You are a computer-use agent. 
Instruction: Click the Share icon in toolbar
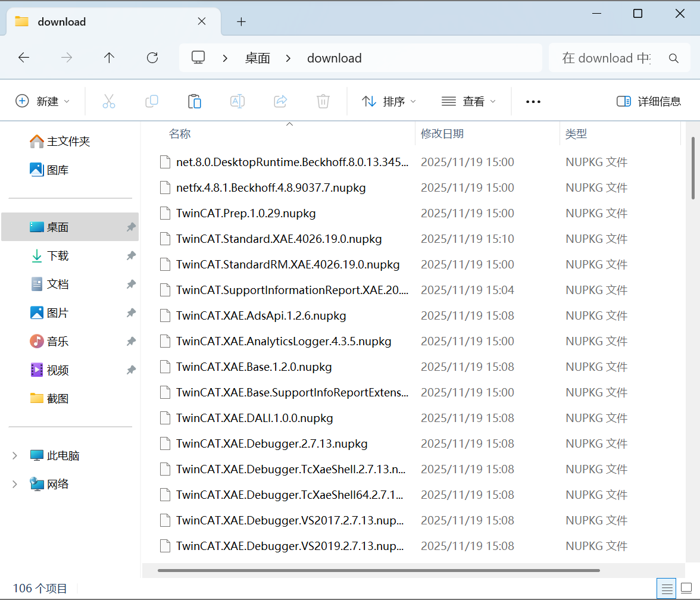click(280, 101)
